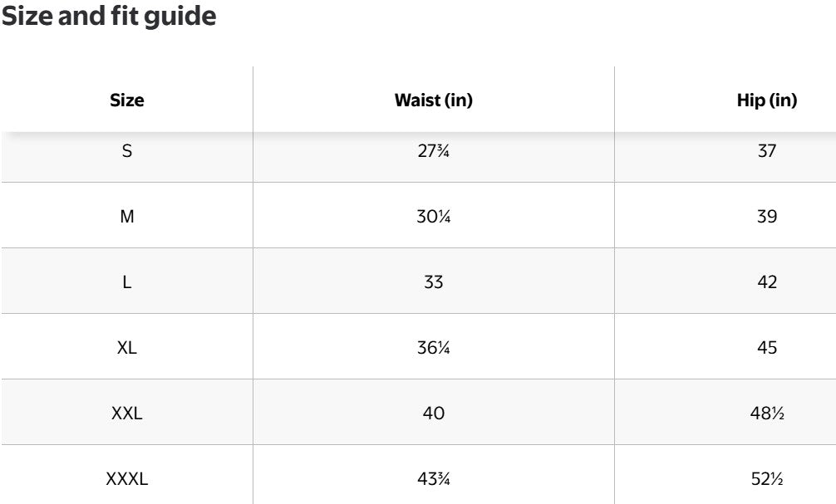The height and width of the screenshot is (504, 836).
Task: Select waist value 30¼ for size M
Action: coord(433,216)
